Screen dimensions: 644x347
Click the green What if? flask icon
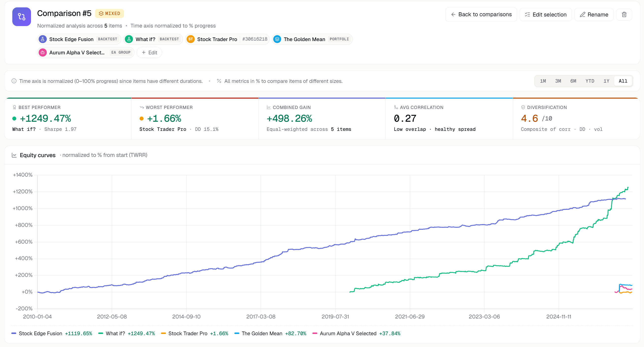[129, 39]
